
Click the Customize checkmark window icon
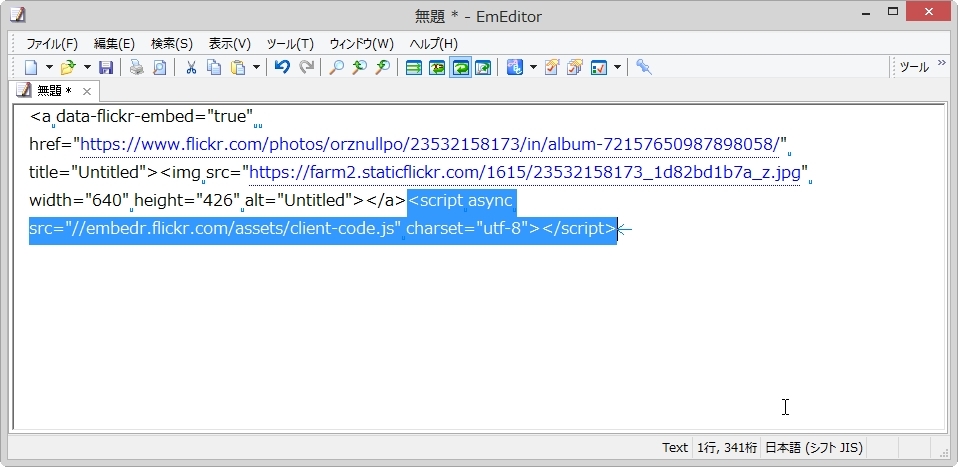(x=599, y=67)
